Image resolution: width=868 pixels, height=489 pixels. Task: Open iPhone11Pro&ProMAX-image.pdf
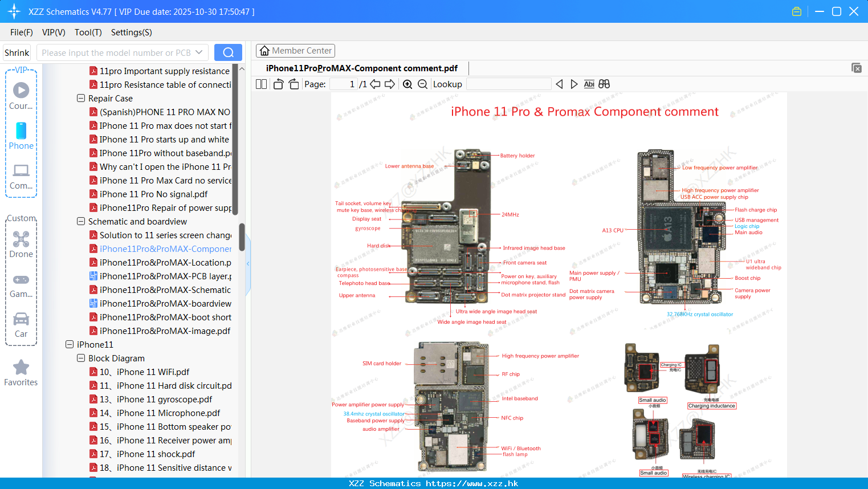coord(160,331)
